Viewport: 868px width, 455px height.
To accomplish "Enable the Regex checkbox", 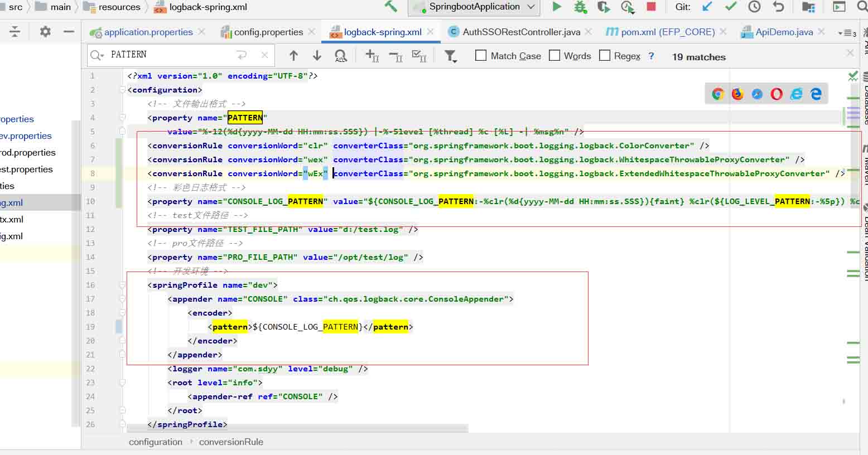I will point(605,56).
